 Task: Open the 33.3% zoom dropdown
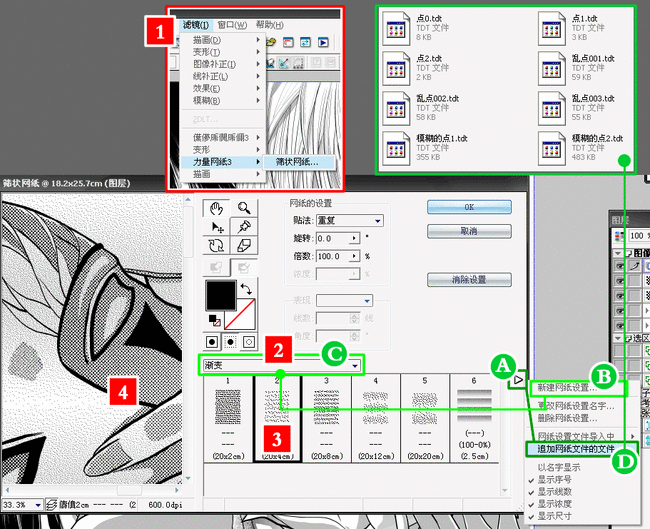pyautogui.click(x=38, y=505)
